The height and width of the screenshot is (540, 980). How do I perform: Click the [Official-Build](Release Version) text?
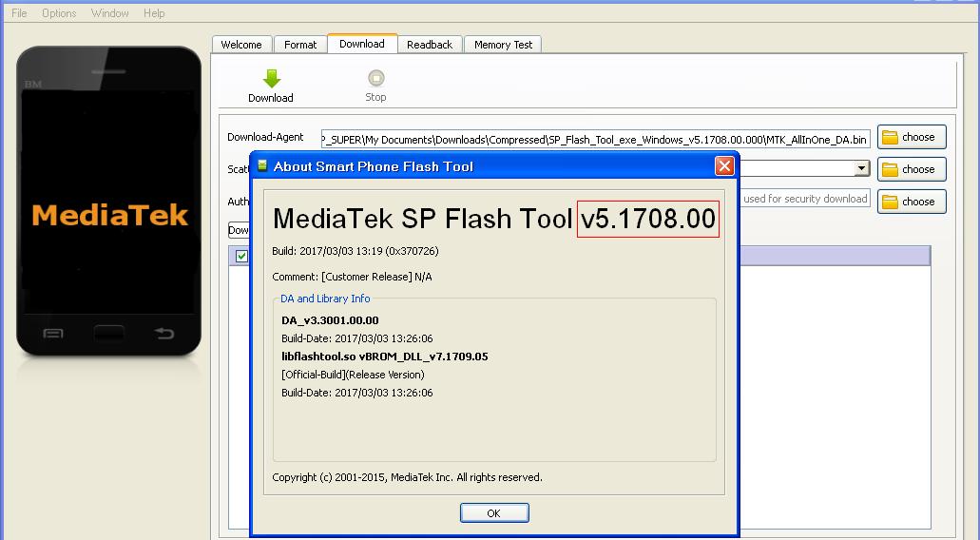point(353,375)
